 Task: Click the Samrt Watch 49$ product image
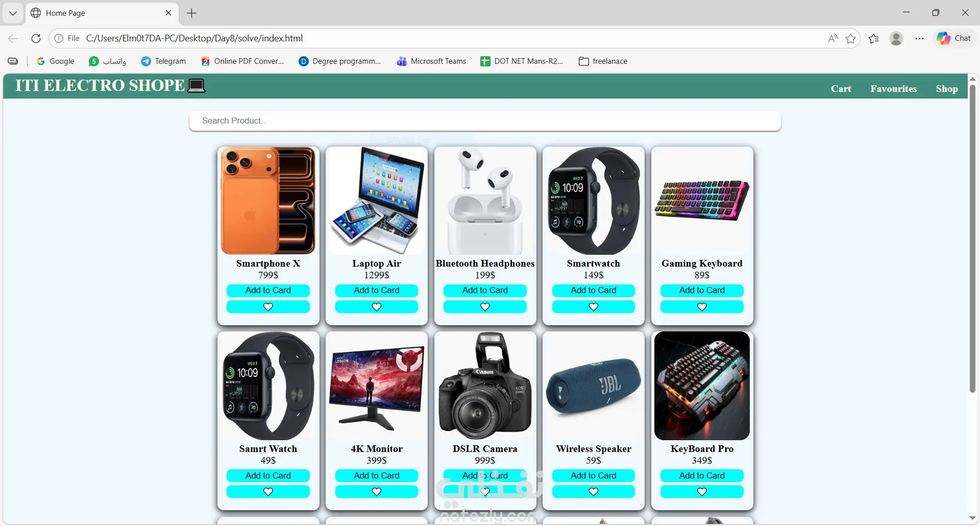pyautogui.click(x=268, y=386)
